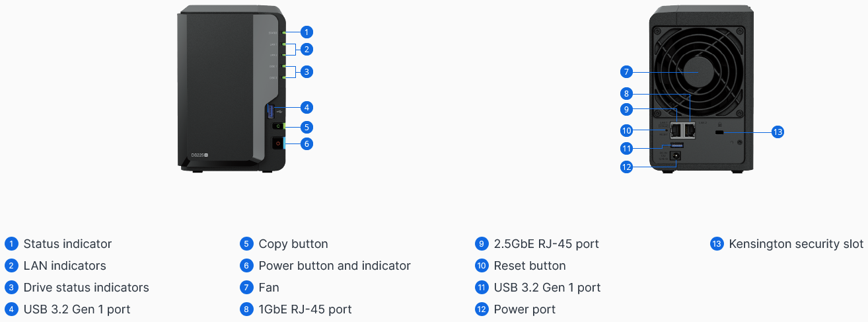Click callout marker 1 beside the front LEDs
The height and width of the screenshot is (322, 868).
tap(307, 32)
